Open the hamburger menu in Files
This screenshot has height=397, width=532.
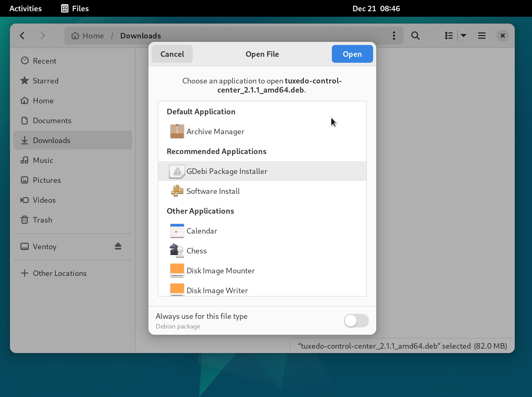[482, 36]
